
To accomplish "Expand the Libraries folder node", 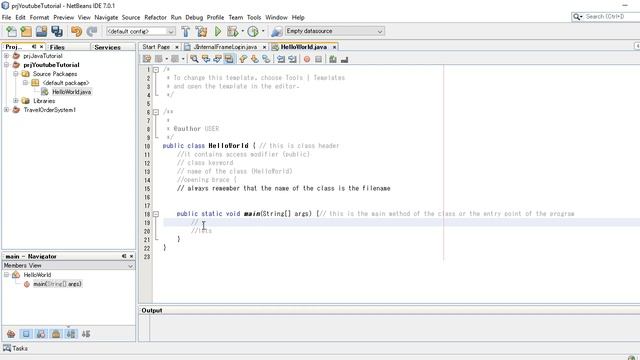I will [x=16, y=100].
